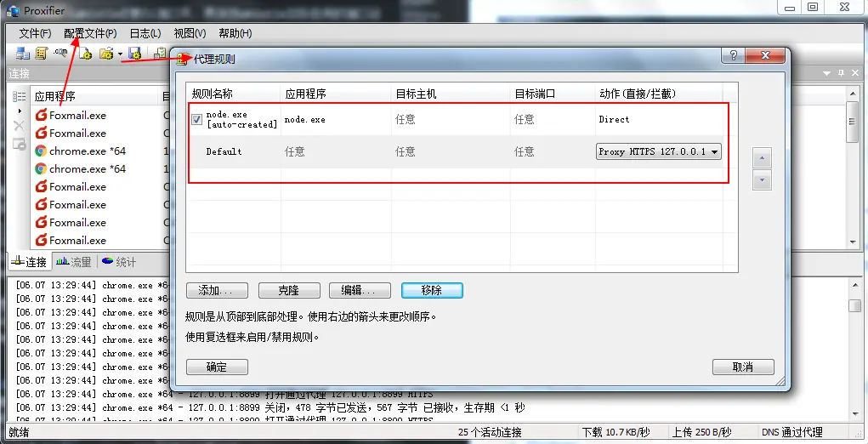Click the 25 个活动连接 status entry
868x444 pixels.
490,432
